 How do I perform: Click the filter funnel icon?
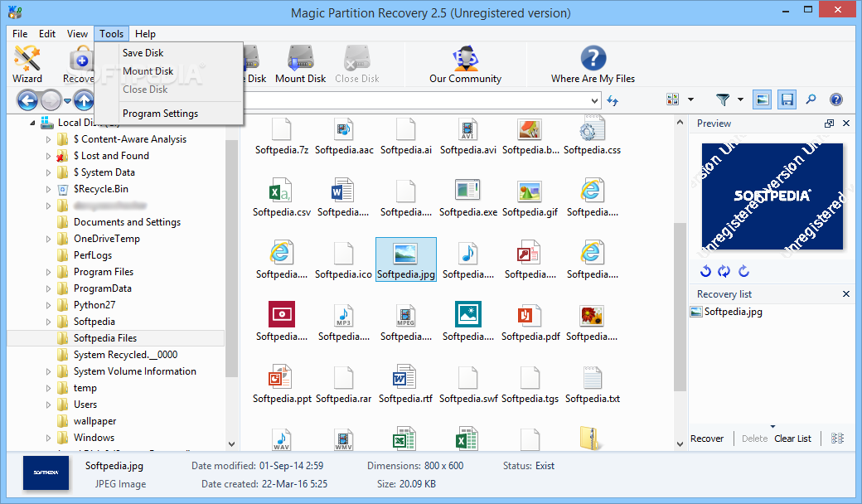[723, 99]
